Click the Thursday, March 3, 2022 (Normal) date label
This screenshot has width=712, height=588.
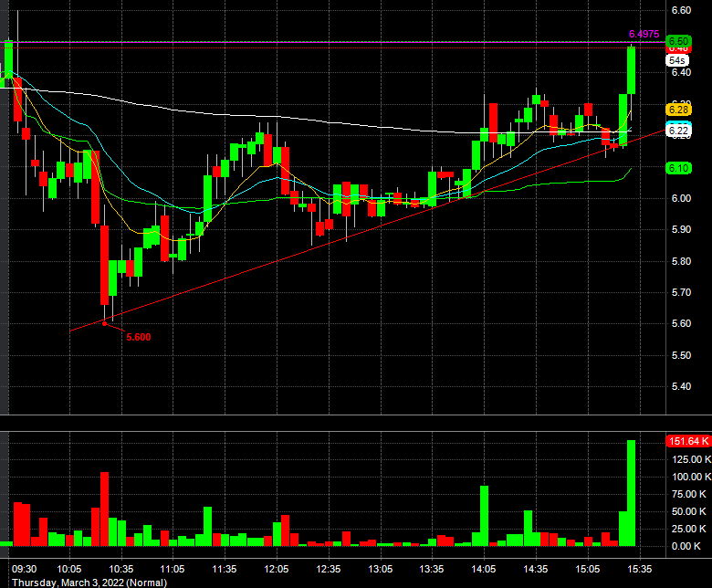coord(89,583)
